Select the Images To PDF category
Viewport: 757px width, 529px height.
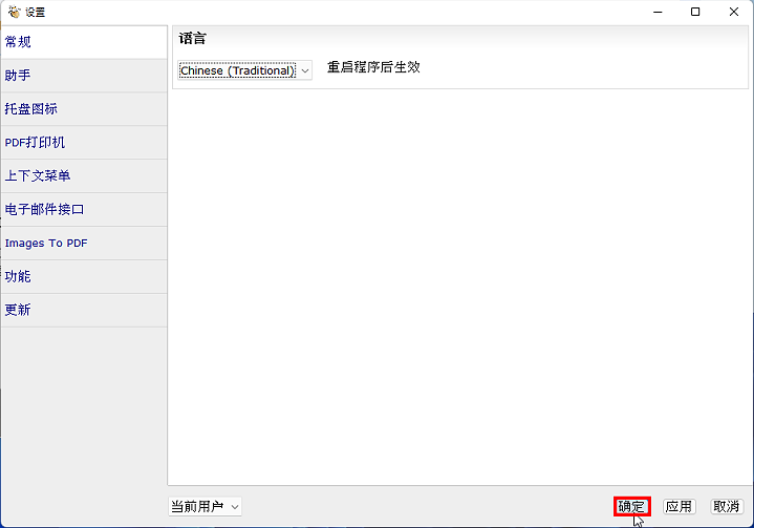pos(84,243)
